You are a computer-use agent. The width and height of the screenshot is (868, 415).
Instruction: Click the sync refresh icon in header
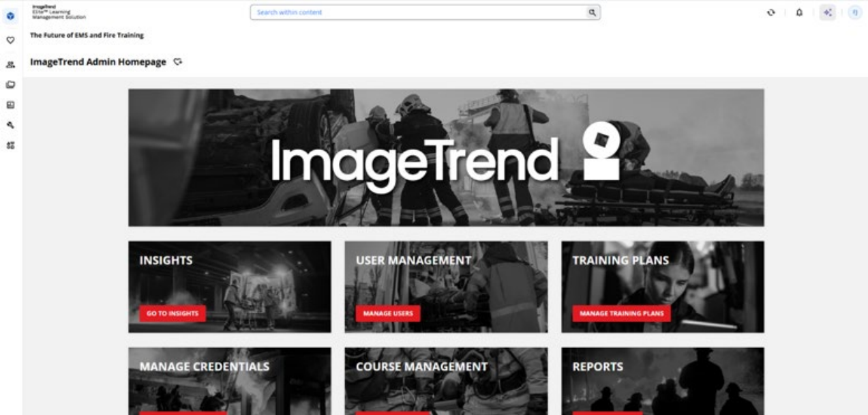tap(771, 12)
